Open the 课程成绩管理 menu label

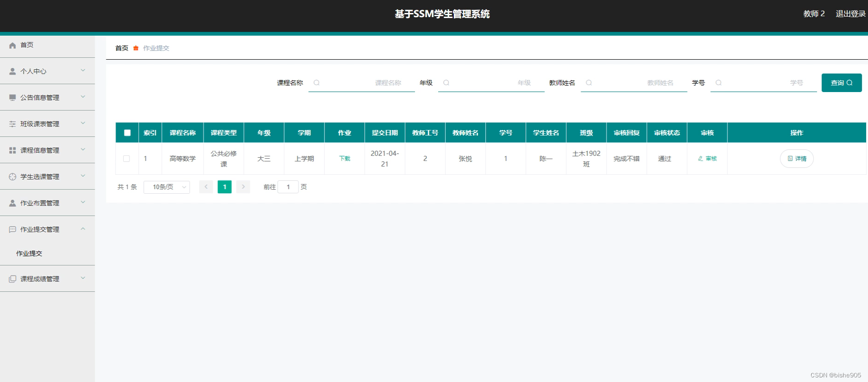(40, 279)
